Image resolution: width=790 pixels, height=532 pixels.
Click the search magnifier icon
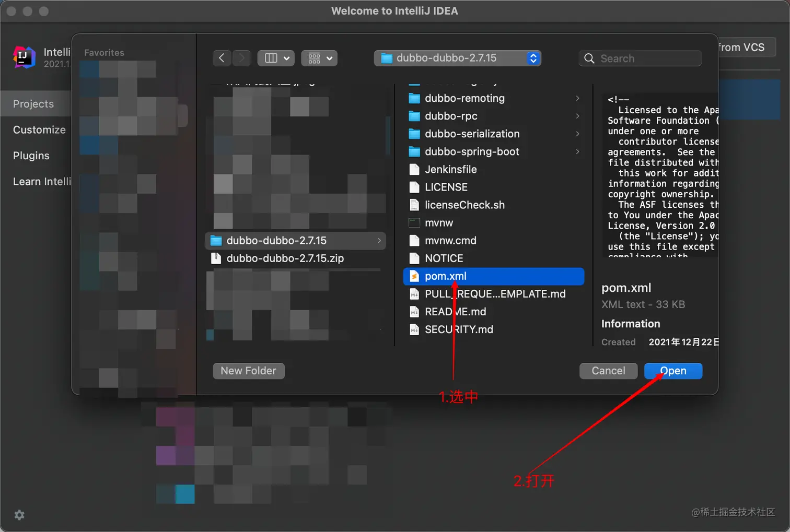pos(589,58)
